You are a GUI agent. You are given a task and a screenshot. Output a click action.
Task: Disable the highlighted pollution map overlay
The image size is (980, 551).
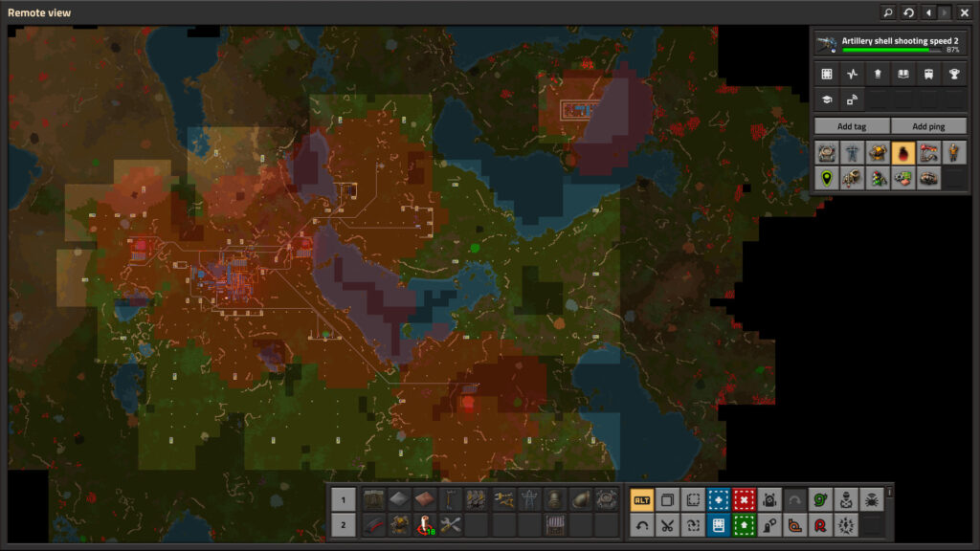point(903,153)
